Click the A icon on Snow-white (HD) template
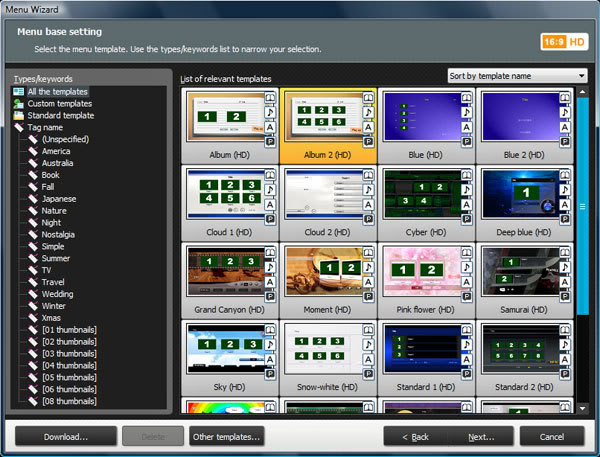 pos(368,359)
